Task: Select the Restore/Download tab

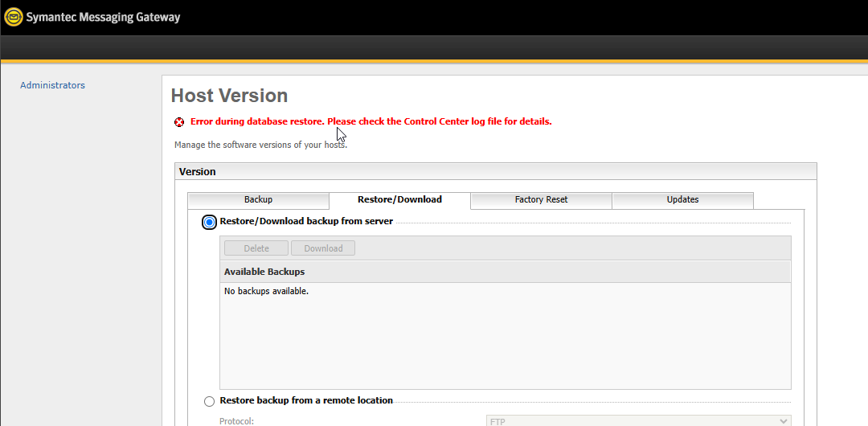Action: (399, 200)
